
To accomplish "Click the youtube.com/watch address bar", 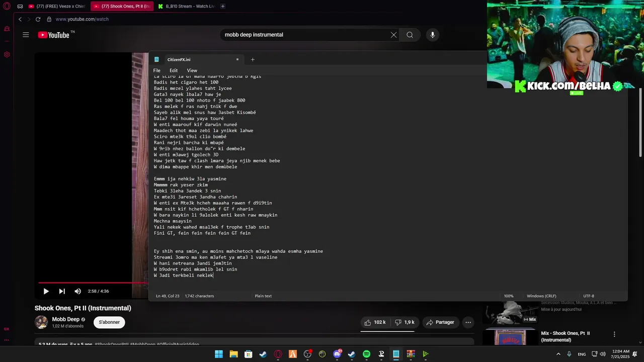I will coord(82,19).
